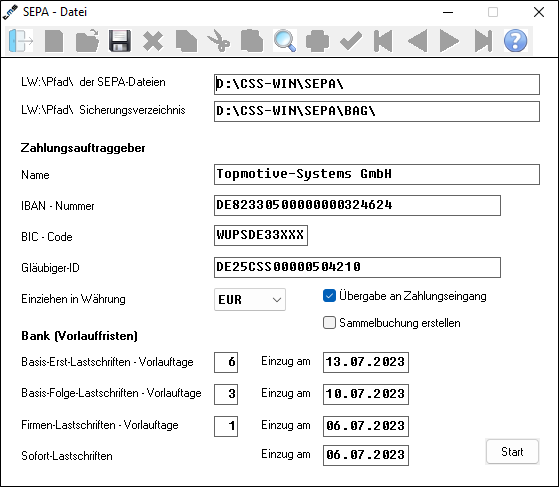Screen dimensions: 559x487
Task: Close the SEPA - Datei window
Action: 539,12
